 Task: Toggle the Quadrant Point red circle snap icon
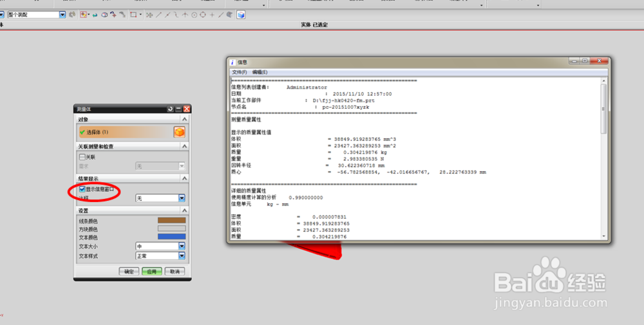tap(203, 15)
